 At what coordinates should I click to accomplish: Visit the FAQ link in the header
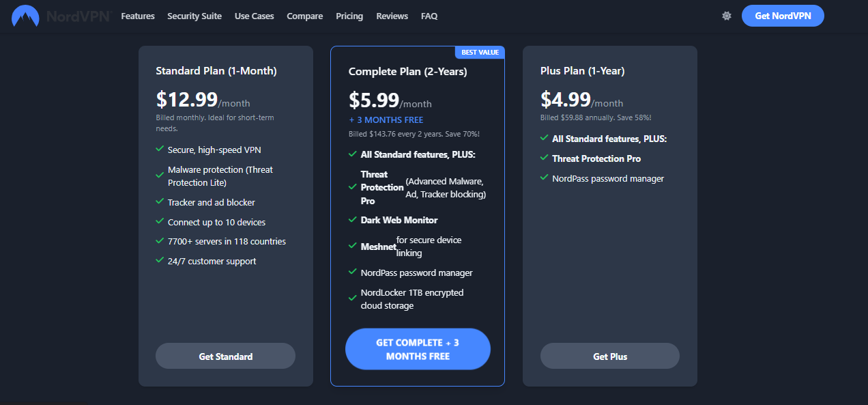(429, 16)
